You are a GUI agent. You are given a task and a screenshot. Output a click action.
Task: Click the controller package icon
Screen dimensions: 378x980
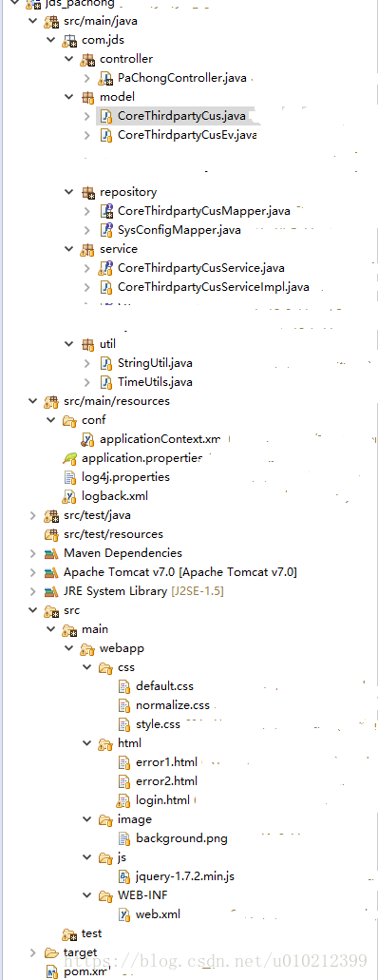(x=86, y=59)
